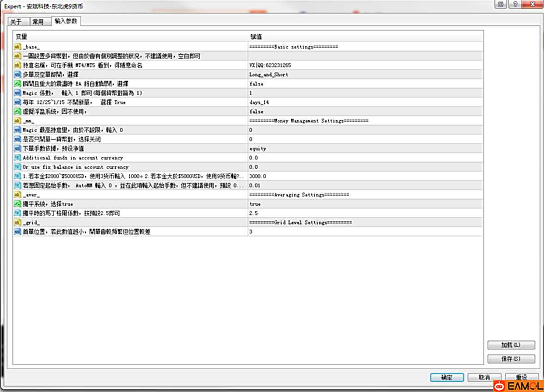Click the icon next to _aver_ variable
The width and height of the screenshot is (544, 392).
[x=18, y=195]
